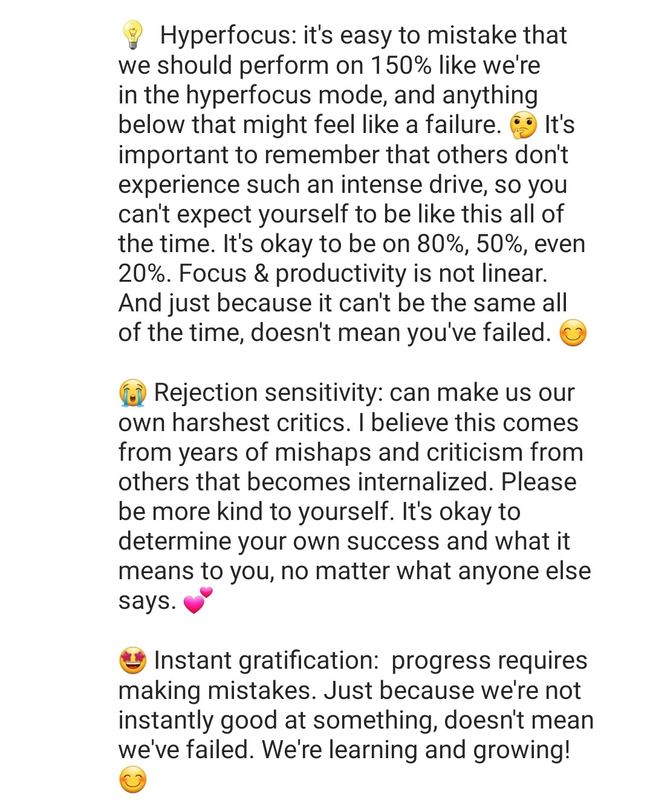Click the phrase determine your own success
The height and width of the screenshot is (812, 653).
tap(279, 542)
